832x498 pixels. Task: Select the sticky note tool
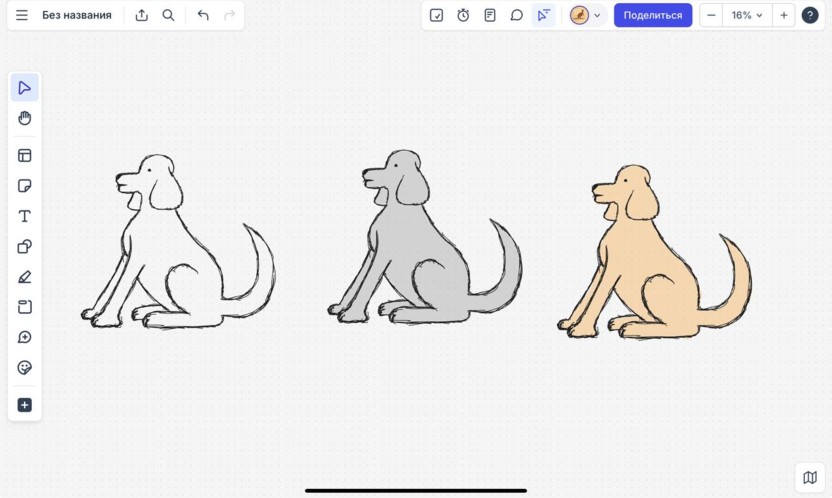[24, 186]
